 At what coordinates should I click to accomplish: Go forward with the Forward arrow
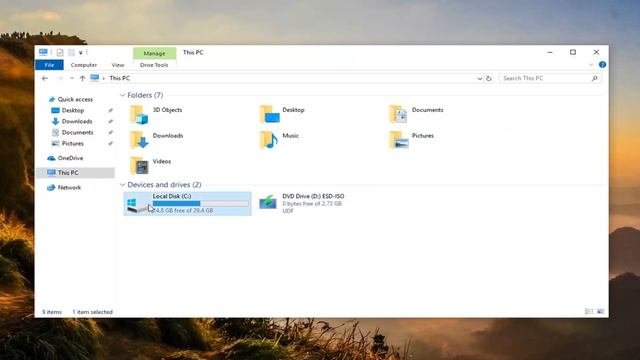point(60,78)
